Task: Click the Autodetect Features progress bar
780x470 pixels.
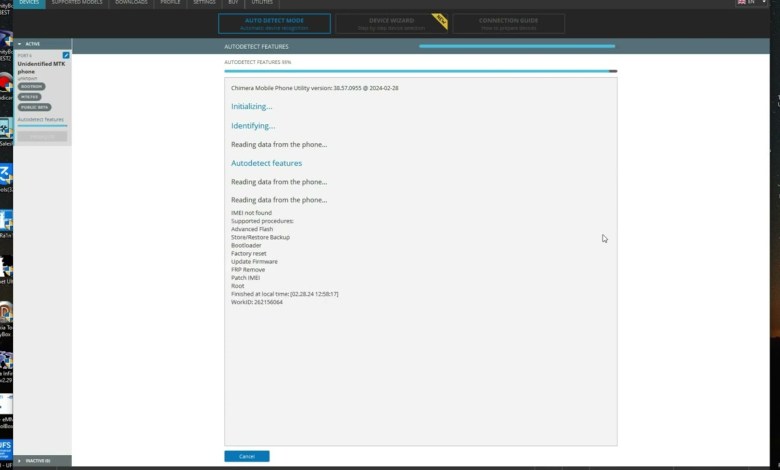Action: click(x=420, y=71)
